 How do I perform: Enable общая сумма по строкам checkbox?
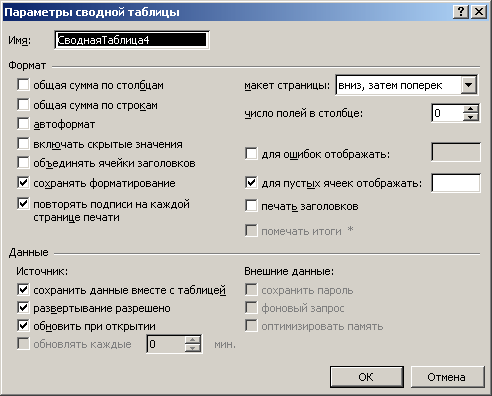tap(23, 104)
